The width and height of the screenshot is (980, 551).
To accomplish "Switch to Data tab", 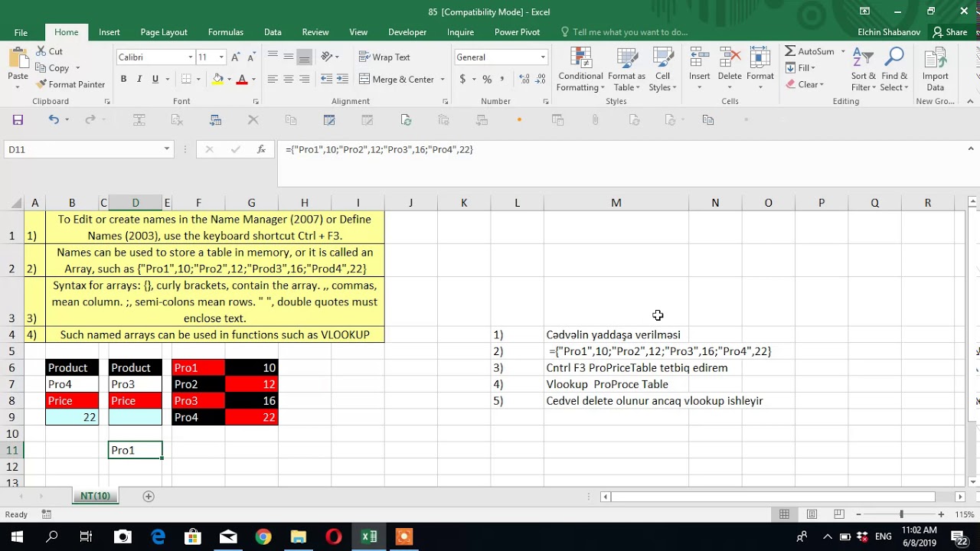I will click(273, 32).
